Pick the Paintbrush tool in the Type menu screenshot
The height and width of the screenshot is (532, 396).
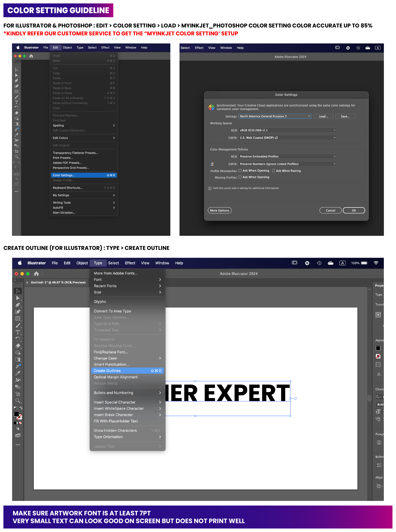pos(18,325)
